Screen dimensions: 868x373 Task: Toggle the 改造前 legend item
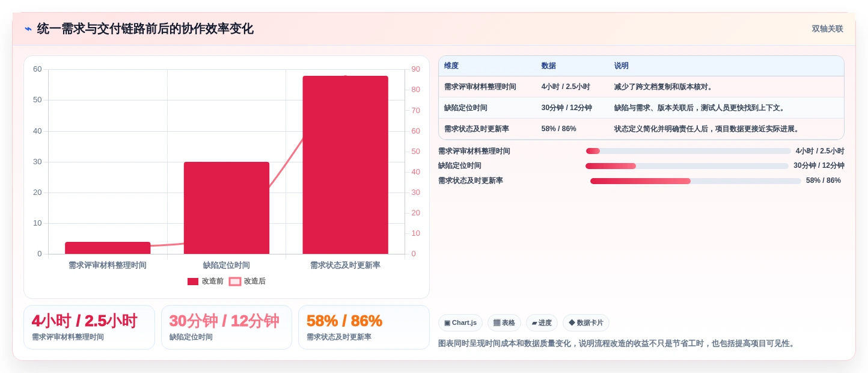click(x=206, y=281)
